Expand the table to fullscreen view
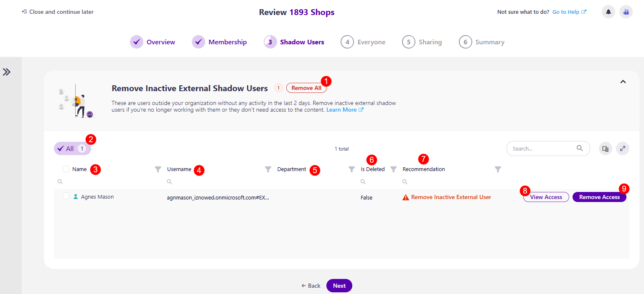This screenshot has height=294, width=644. pyautogui.click(x=623, y=148)
